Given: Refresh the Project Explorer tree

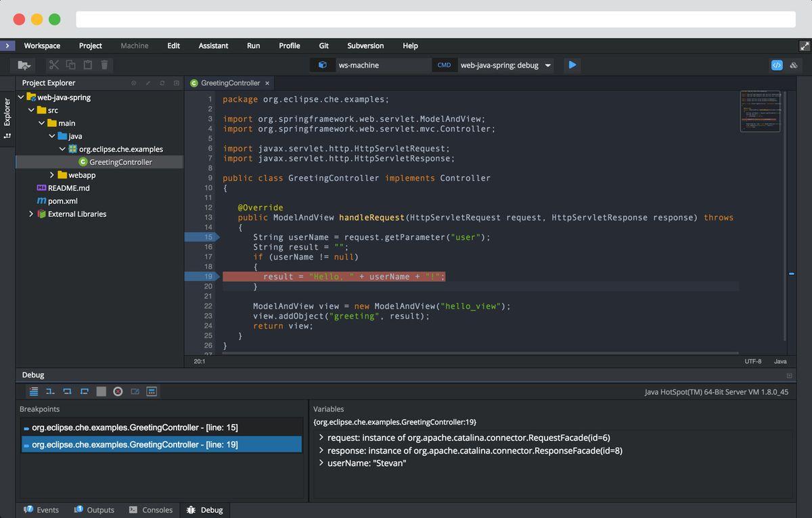Looking at the screenshot, I should 162,83.
